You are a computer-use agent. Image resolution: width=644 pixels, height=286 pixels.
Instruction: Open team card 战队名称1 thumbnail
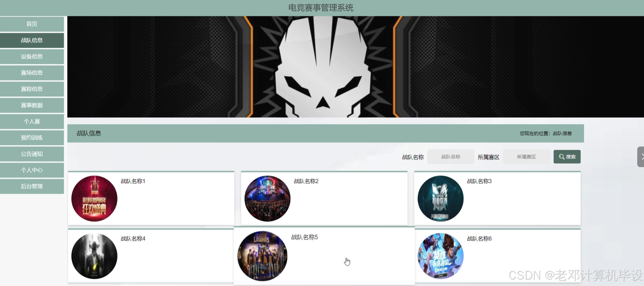(x=94, y=198)
